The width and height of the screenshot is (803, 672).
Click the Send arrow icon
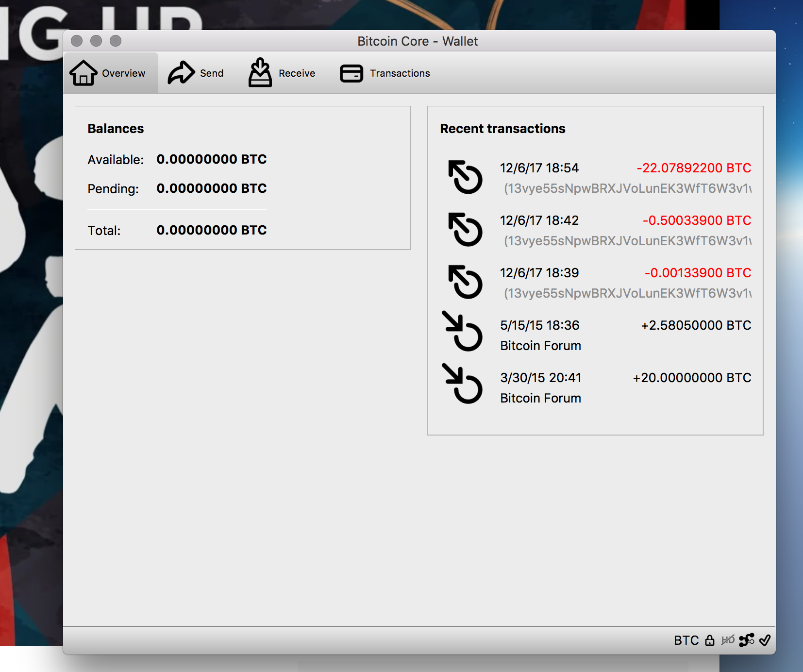[x=181, y=73]
